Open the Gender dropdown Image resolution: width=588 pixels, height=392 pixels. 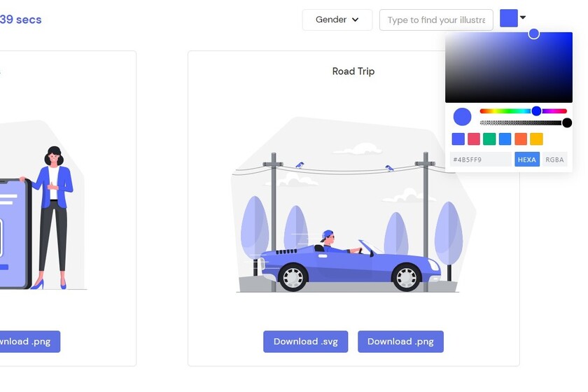click(x=337, y=20)
